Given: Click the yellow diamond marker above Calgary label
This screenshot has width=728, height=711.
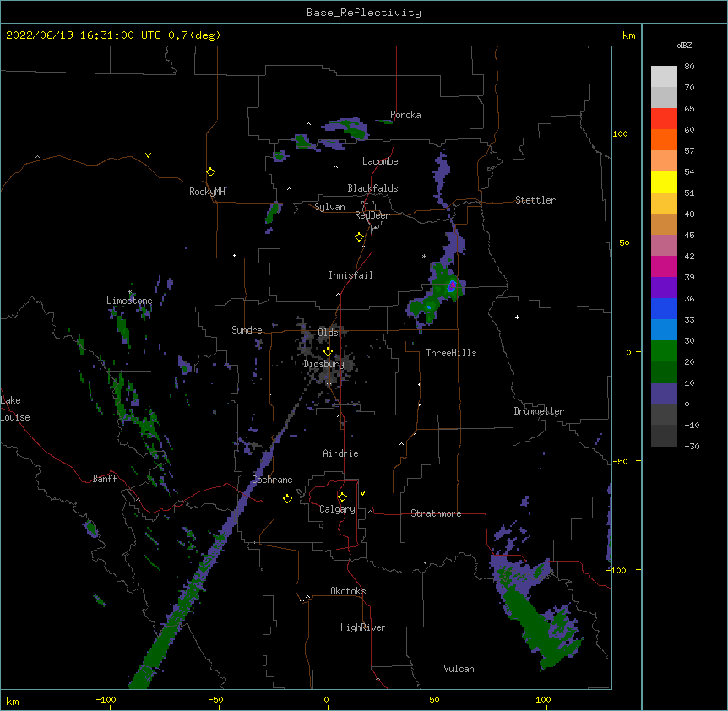Looking at the screenshot, I should [x=342, y=497].
